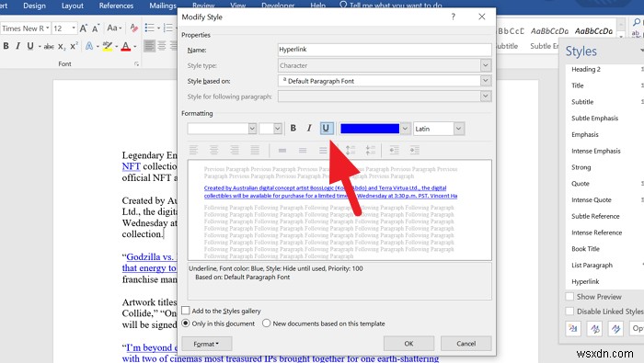
Task: Click the blue font color swatch
Action: pyautogui.click(x=370, y=129)
